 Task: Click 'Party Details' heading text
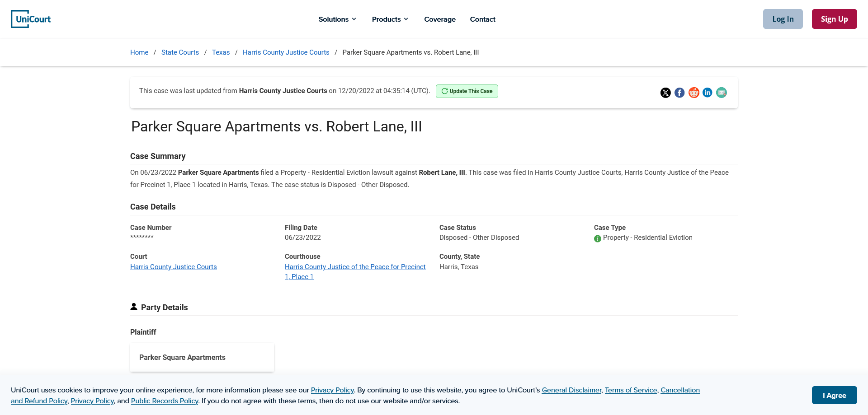tap(164, 308)
